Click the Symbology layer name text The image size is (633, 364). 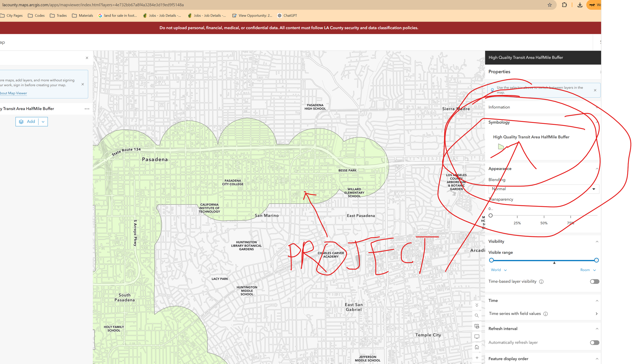point(531,137)
